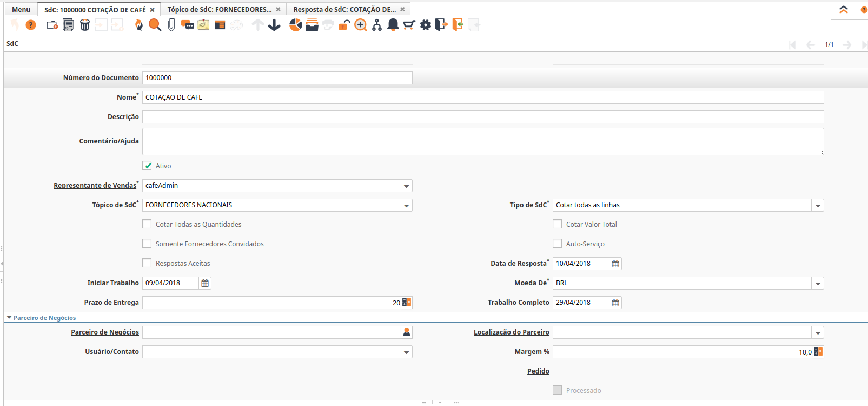Toggle the Ativo checkbox
This screenshot has width=868, height=406.
tap(147, 166)
